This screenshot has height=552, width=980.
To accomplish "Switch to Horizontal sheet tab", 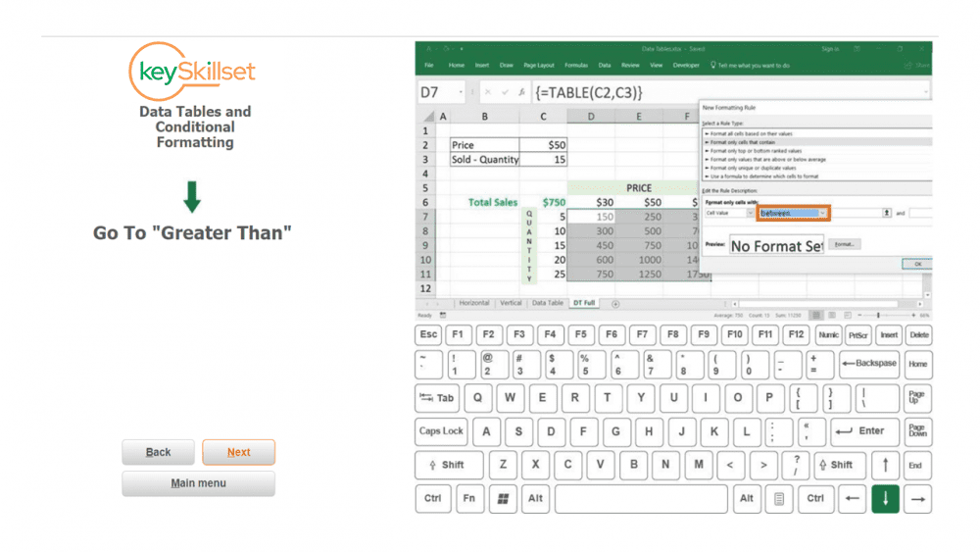I will tap(473, 303).
